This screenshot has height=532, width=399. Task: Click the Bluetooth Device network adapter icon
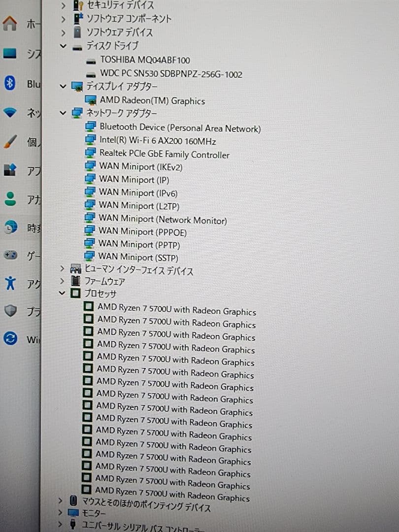pyautogui.click(x=90, y=127)
